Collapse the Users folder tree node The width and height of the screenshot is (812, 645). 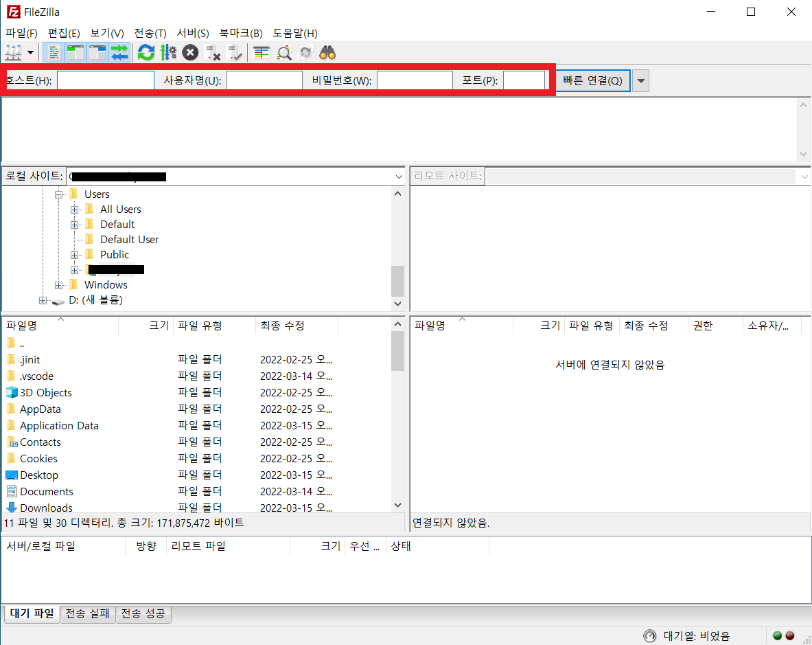[58, 194]
